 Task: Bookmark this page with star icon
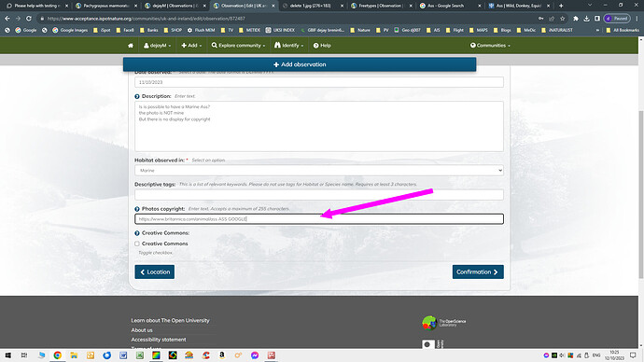[562, 19]
